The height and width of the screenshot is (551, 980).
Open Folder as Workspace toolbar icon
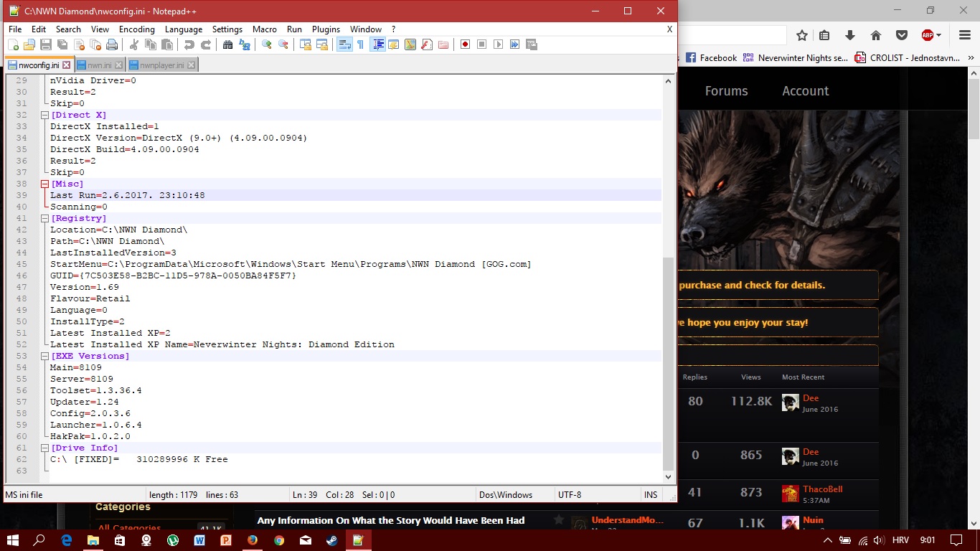[x=443, y=44]
